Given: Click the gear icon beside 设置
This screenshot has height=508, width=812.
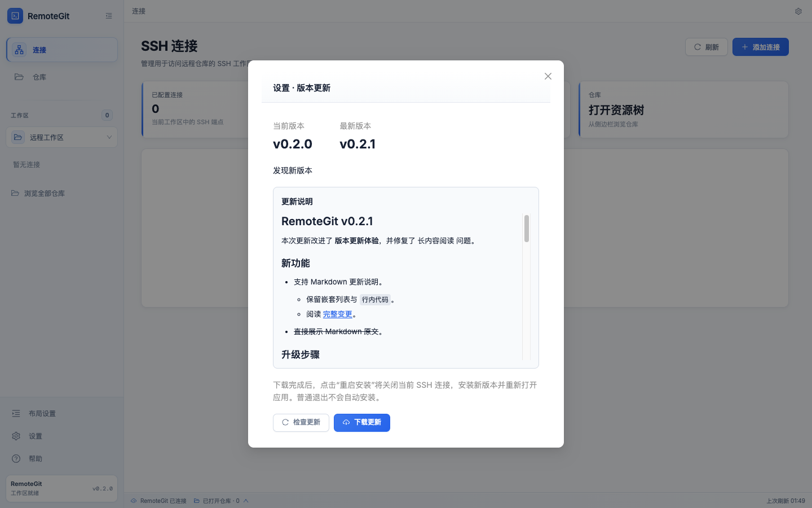Looking at the screenshot, I should (16, 436).
